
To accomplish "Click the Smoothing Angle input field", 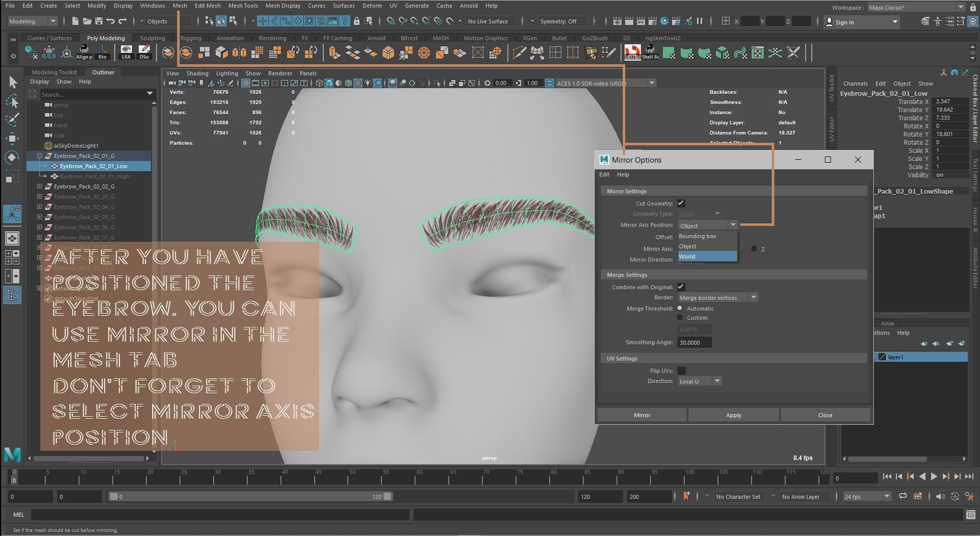I will (694, 342).
